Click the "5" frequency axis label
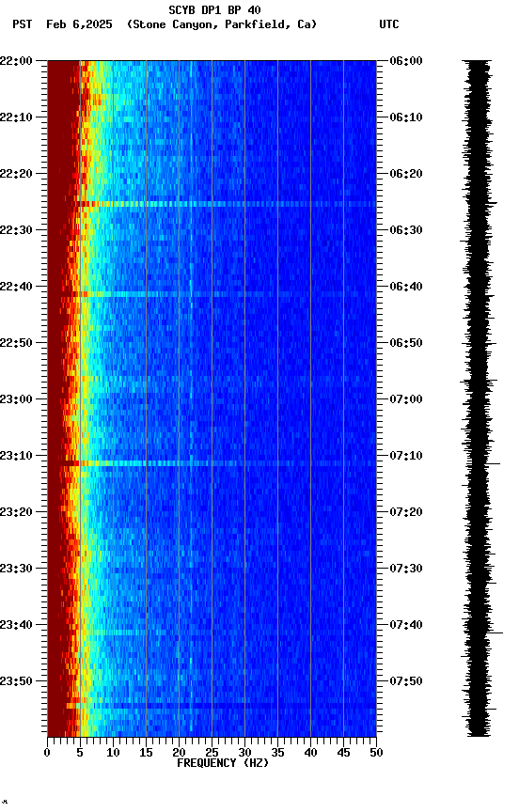This screenshot has width=519, height=812. pos(80,754)
